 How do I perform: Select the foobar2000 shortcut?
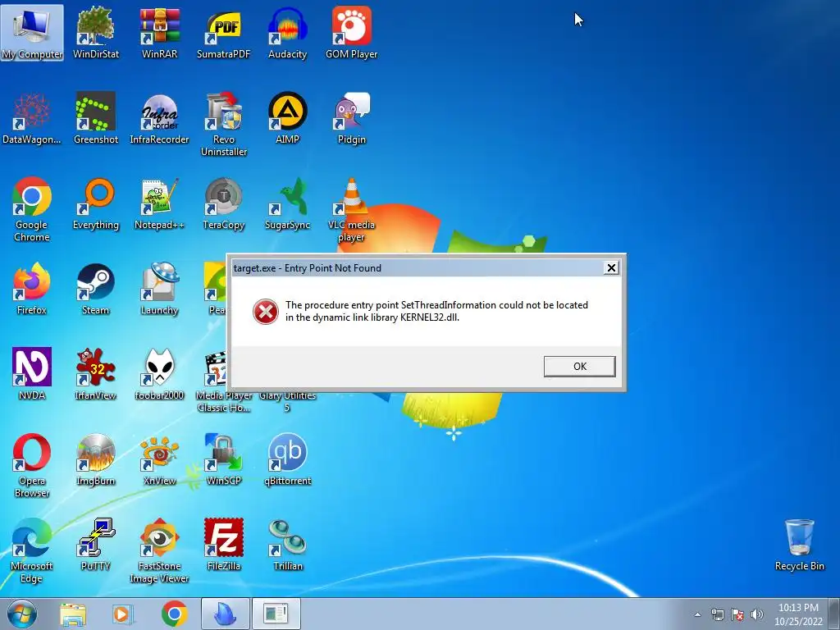pos(160,374)
